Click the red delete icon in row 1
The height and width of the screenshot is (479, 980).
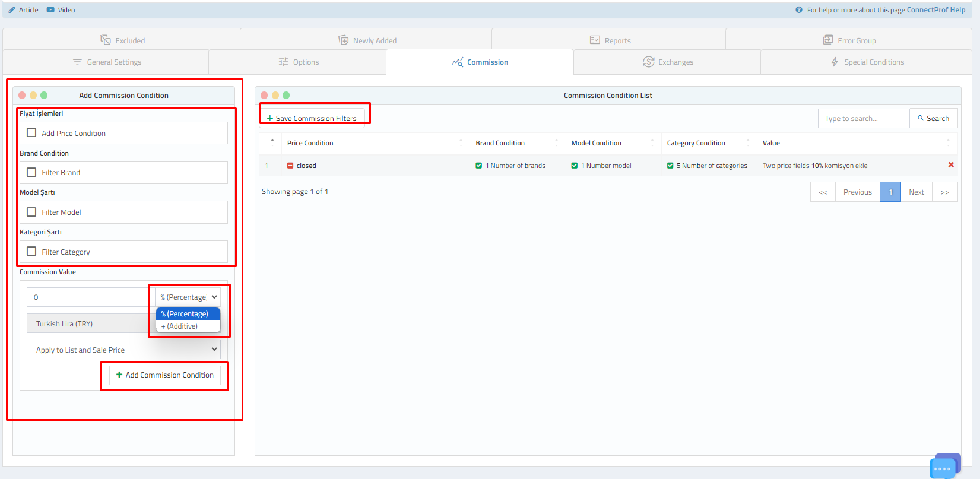point(950,165)
